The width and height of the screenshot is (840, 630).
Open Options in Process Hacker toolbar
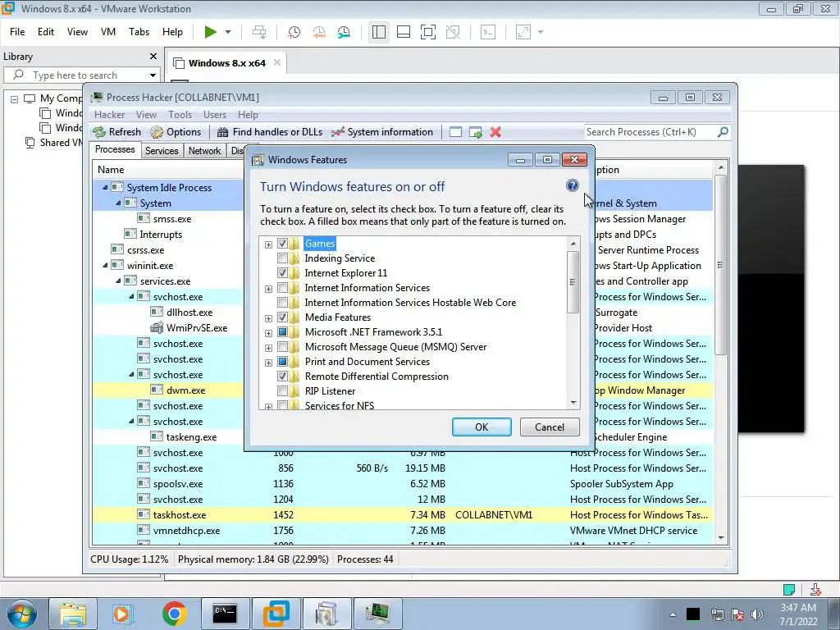pyautogui.click(x=176, y=132)
